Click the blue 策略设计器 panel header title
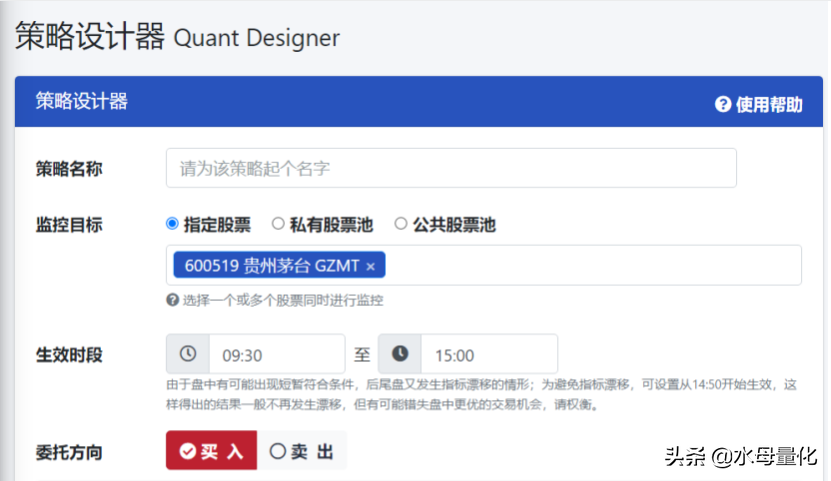The width and height of the screenshot is (831, 481). point(82,101)
